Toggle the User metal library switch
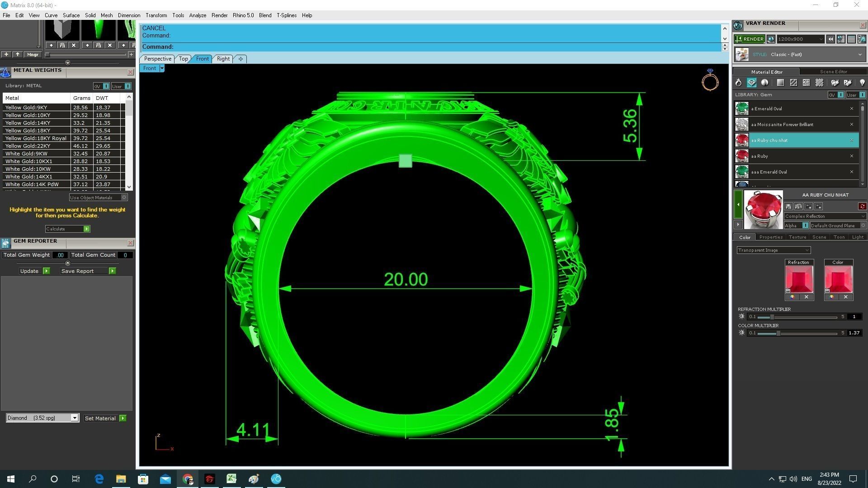 point(127,86)
